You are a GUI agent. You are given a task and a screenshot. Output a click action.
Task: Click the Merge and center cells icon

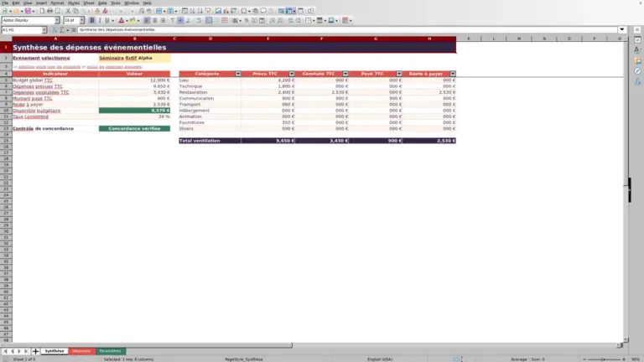[209, 20]
